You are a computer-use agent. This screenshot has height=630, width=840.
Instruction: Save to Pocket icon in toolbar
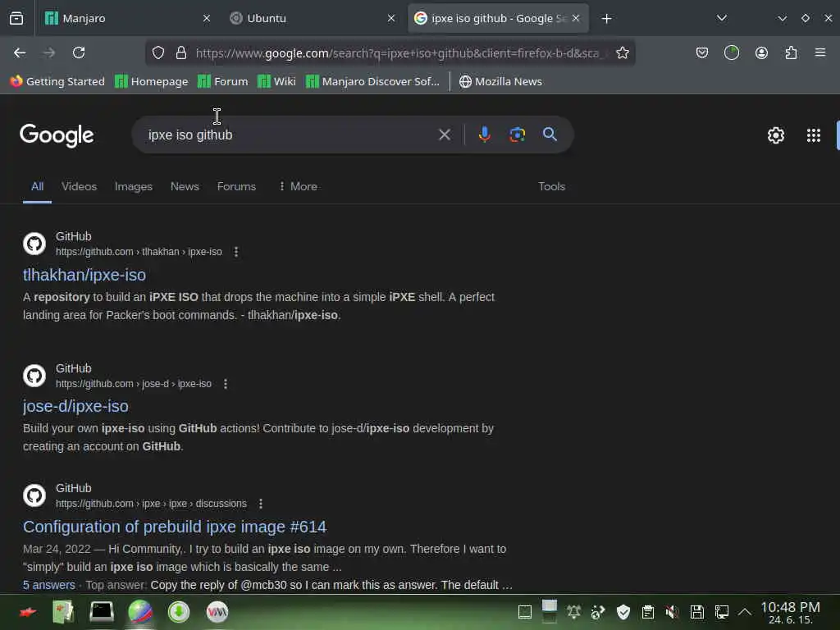[702, 52]
